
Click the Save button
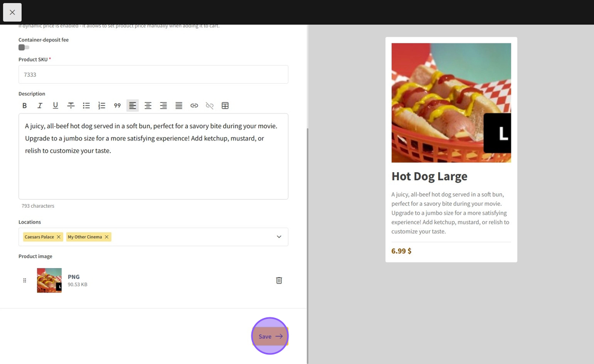(270, 336)
